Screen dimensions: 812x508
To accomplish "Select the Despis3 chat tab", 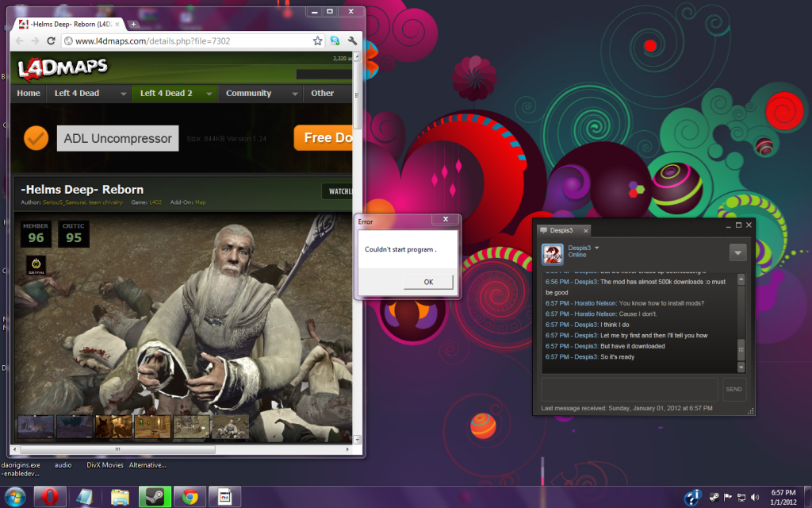I will [x=562, y=230].
